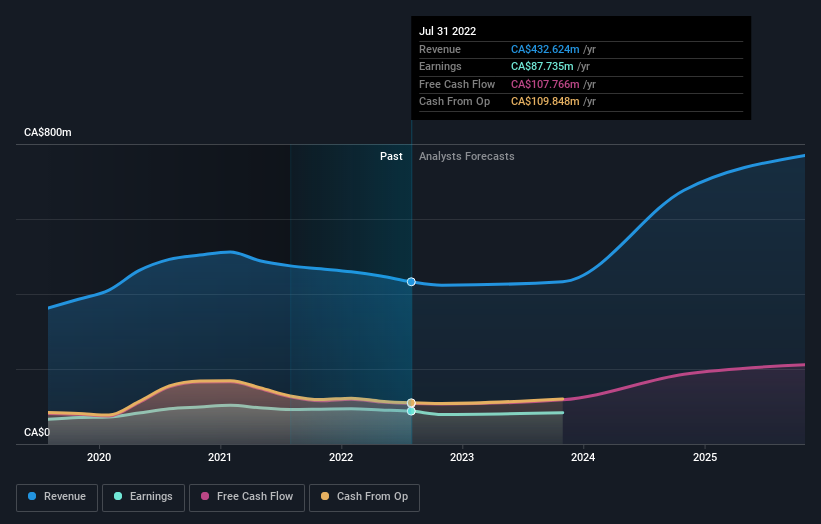Click the CA$109.848m cash from op value
This screenshot has width=821, height=524.
(x=545, y=102)
